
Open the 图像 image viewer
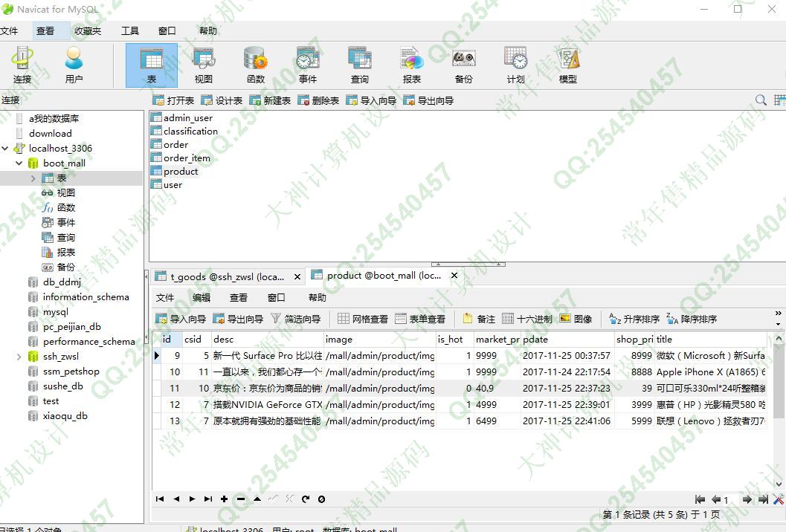coord(576,319)
